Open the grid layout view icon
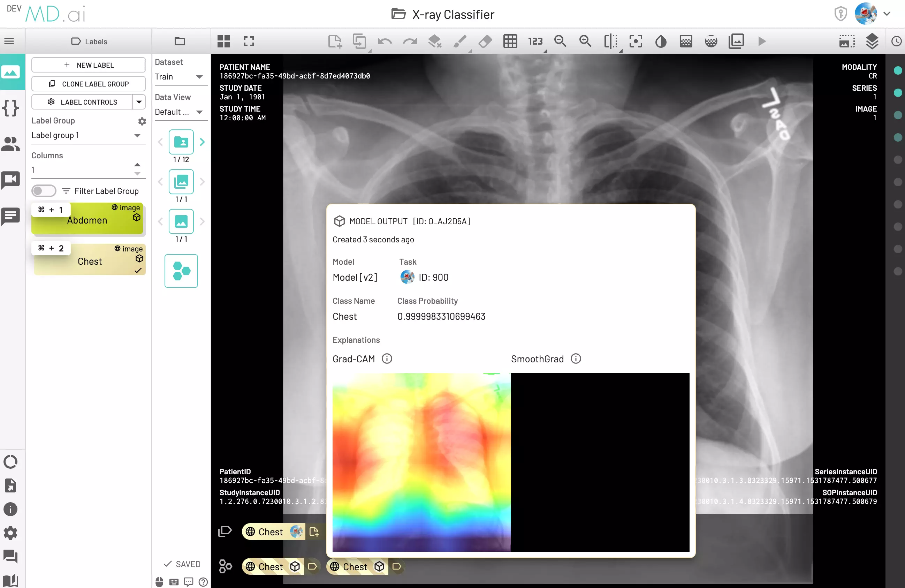 (x=223, y=41)
